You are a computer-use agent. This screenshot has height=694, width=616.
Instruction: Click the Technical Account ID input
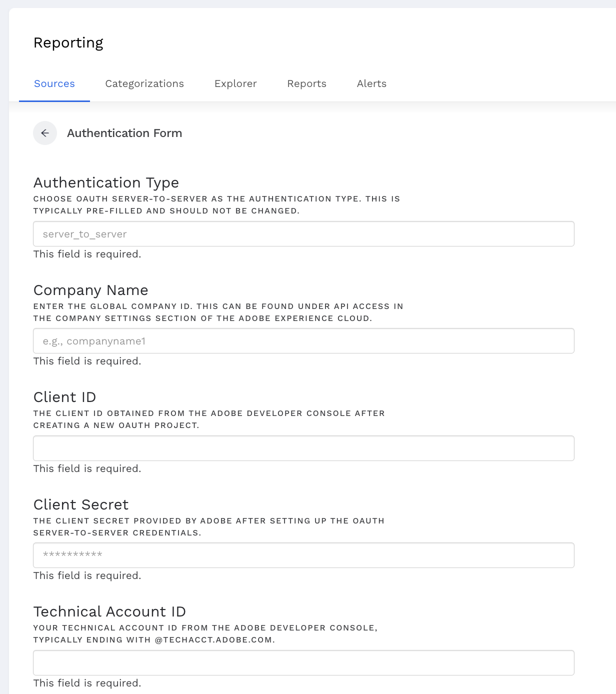pos(303,663)
